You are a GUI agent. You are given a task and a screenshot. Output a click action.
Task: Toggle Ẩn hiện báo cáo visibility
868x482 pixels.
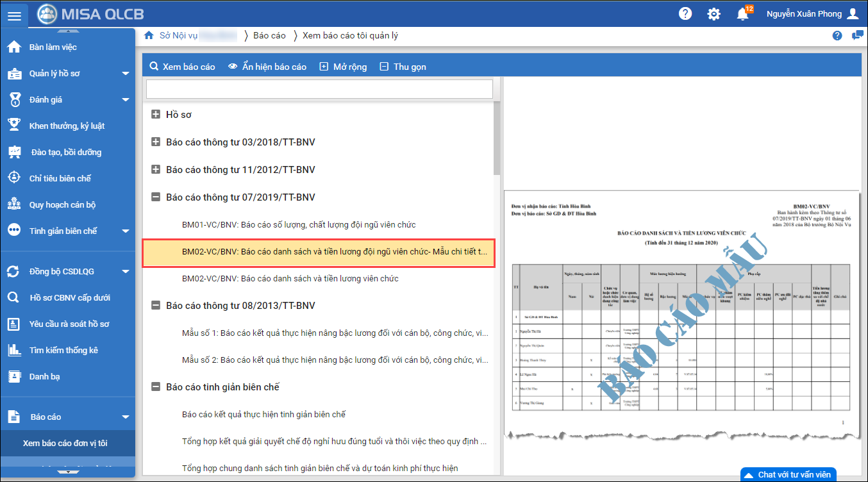[267, 67]
